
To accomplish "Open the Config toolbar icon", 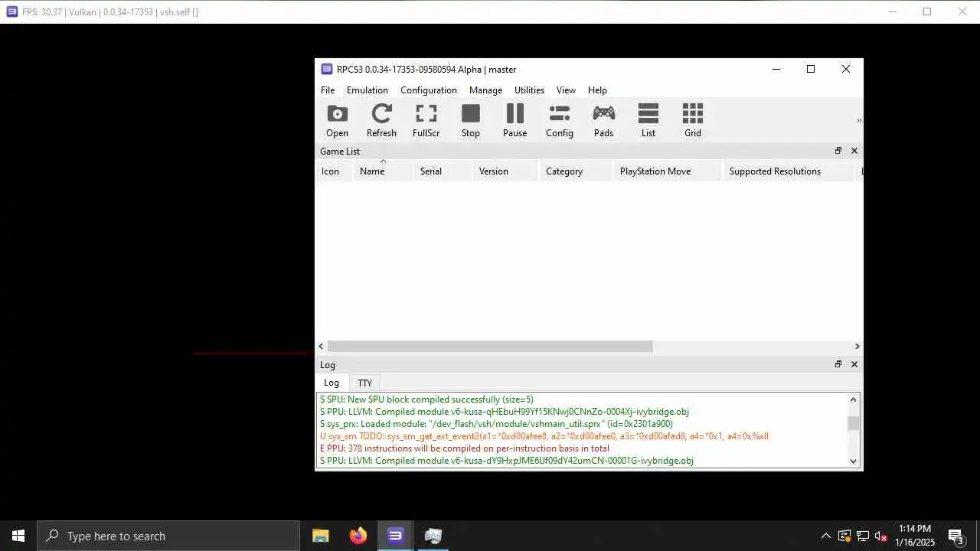I will 559,121.
